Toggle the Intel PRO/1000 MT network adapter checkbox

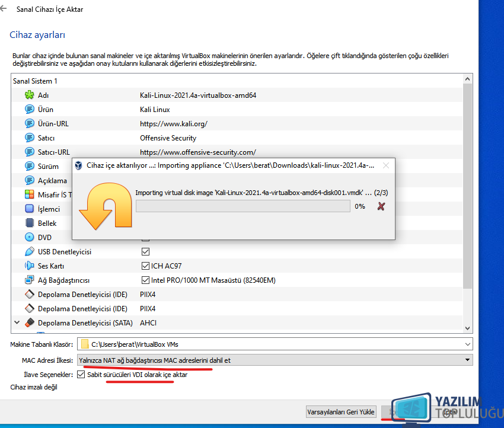click(145, 280)
